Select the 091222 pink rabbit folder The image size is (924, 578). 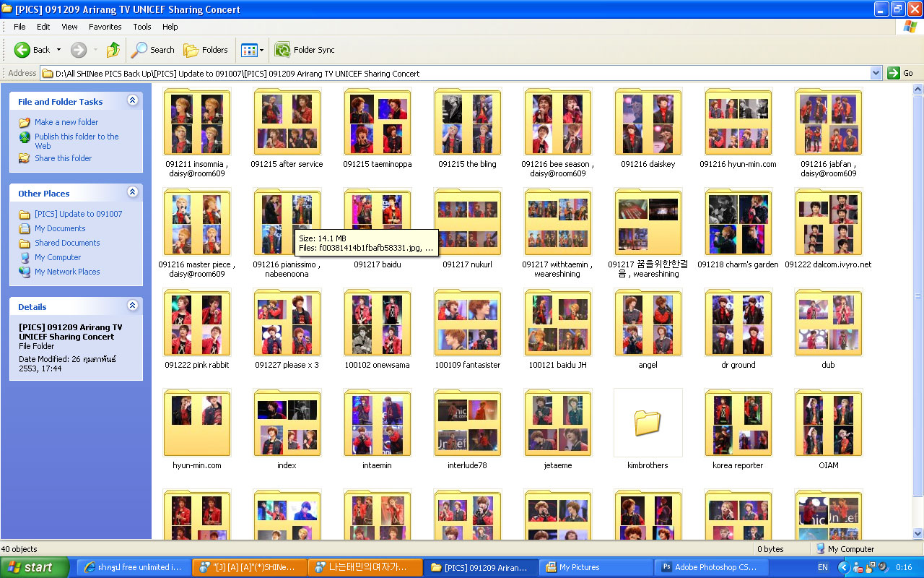(x=197, y=323)
